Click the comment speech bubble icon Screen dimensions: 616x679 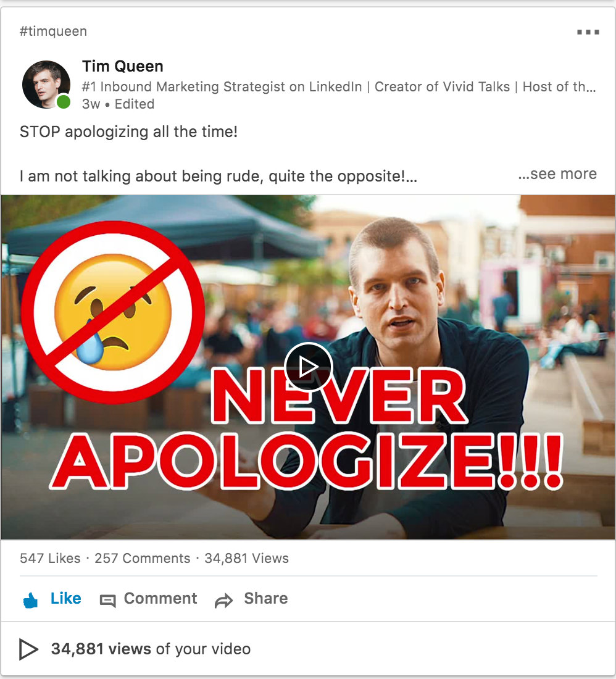coord(108,601)
